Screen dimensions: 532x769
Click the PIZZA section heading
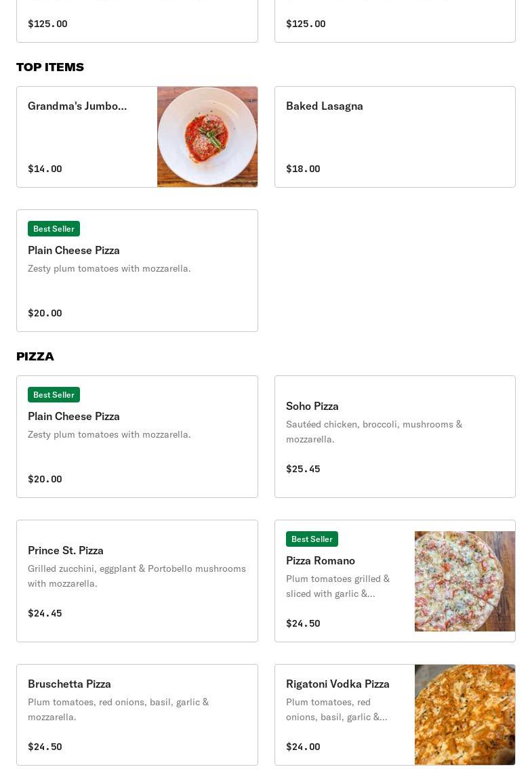tap(35, 356)
